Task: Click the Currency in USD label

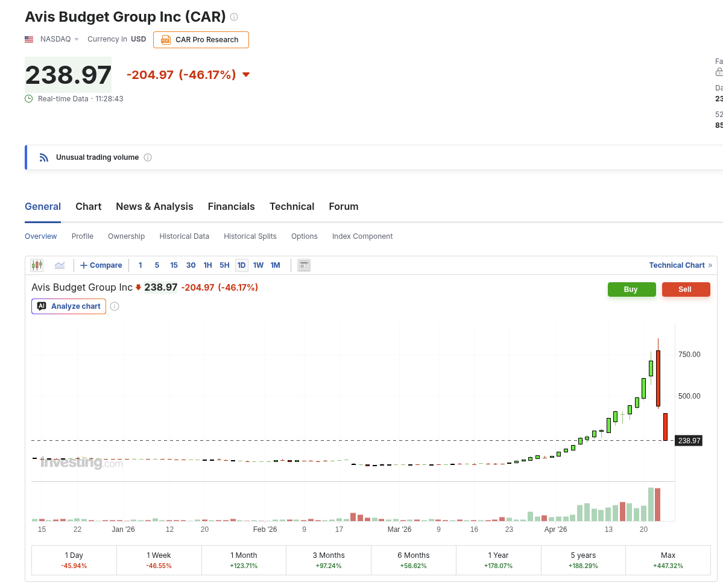Action: [x=116, y=39]
